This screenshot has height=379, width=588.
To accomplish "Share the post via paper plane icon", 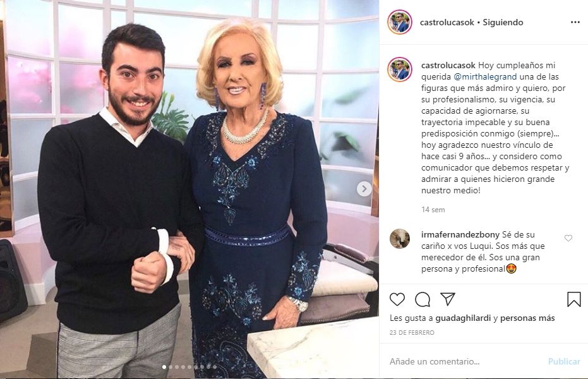I will coord(448,299).
